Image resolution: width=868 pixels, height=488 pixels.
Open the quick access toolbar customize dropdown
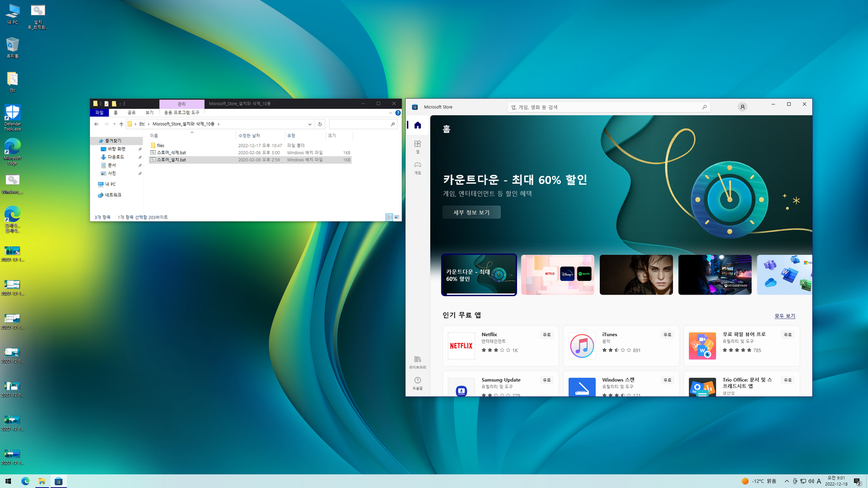tap(120, 104)
